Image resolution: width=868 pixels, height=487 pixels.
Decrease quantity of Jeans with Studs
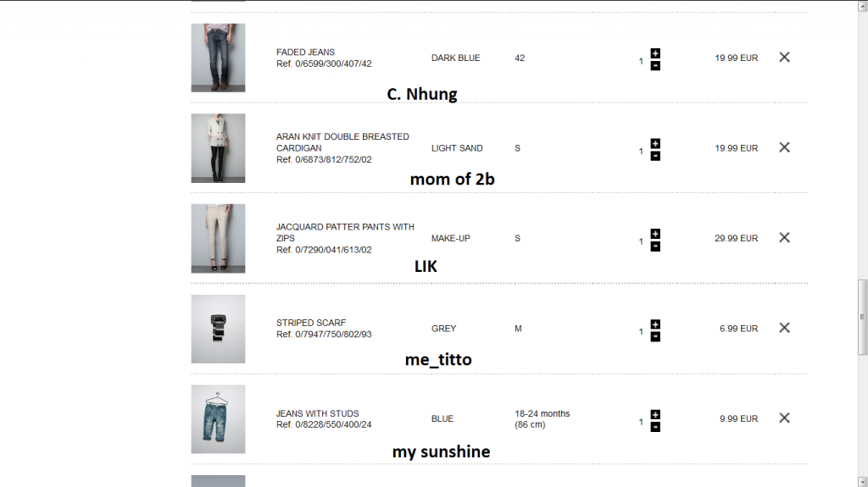[655, 427]
